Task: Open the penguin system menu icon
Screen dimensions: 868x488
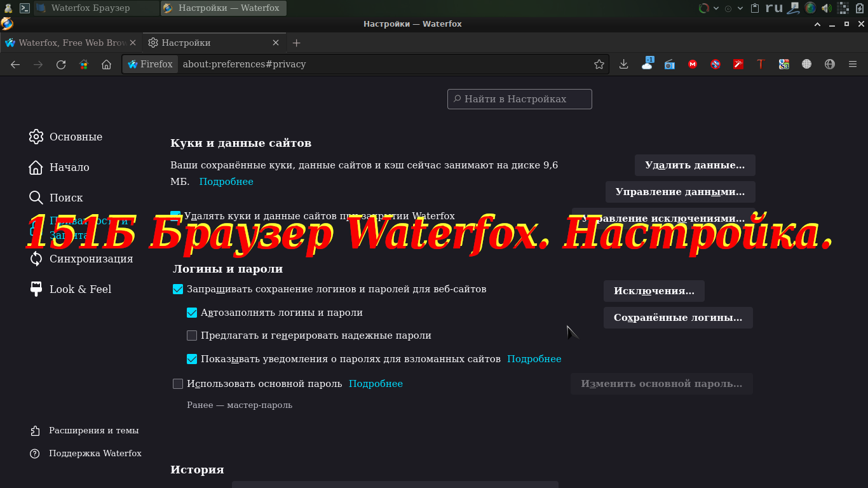Action: pos(8,8)
